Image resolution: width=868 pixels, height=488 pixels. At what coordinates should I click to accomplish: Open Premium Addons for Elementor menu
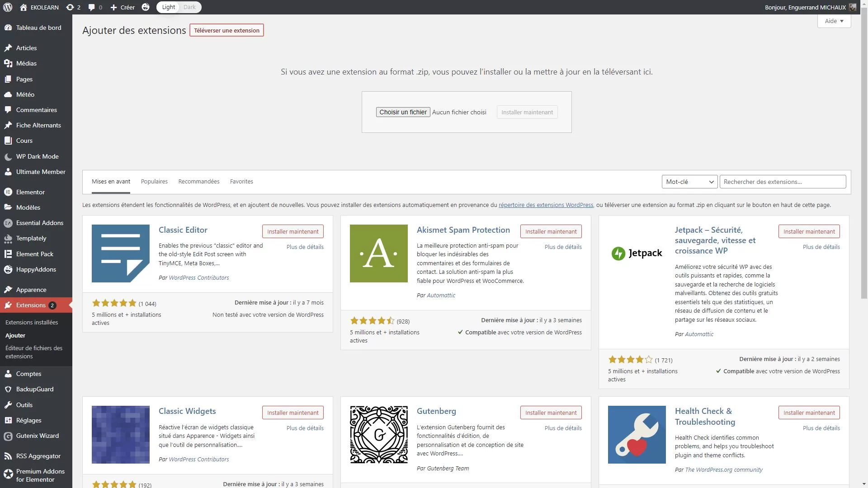pyautogui.click(x=36, y=475)
